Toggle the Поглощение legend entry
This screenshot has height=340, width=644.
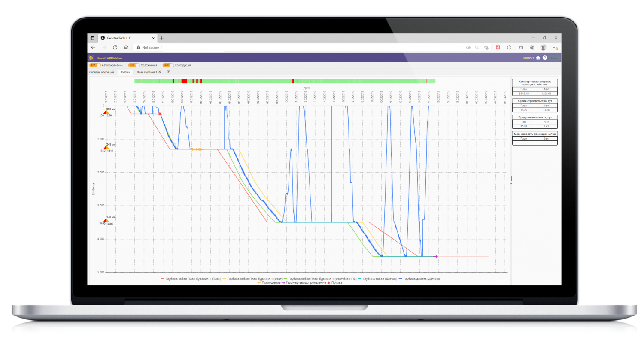(x=268, y=283)
